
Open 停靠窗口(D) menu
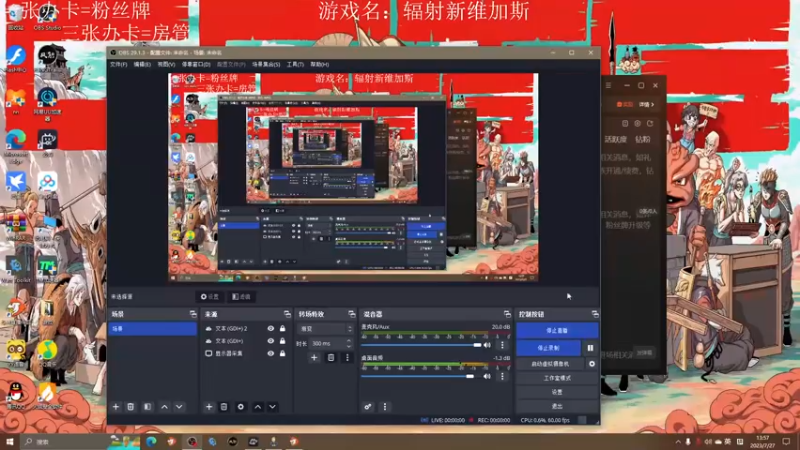click(196, 64)
